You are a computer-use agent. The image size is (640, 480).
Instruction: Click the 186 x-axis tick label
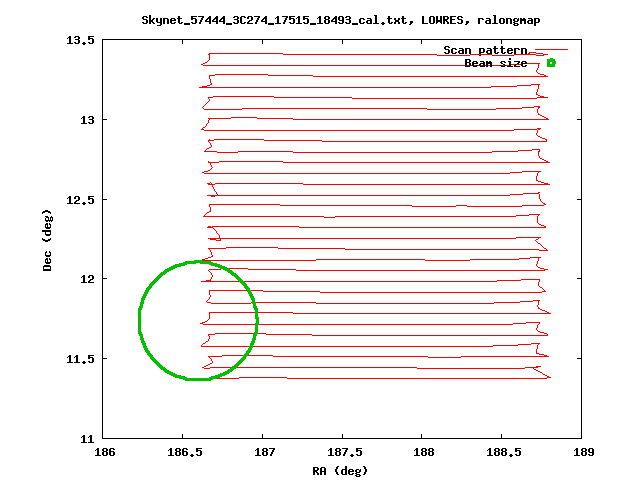tap(105, 452)
